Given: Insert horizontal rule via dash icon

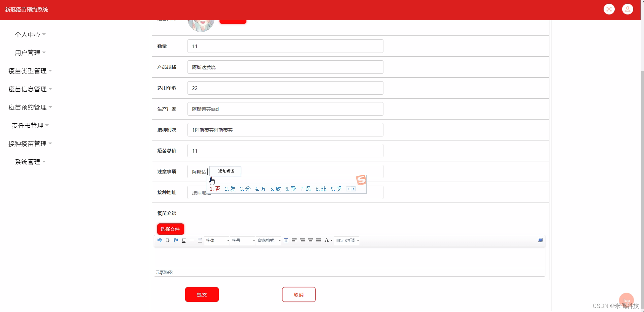Looking at the screenshot, I should pyautogui.click(x=192, y=240).
